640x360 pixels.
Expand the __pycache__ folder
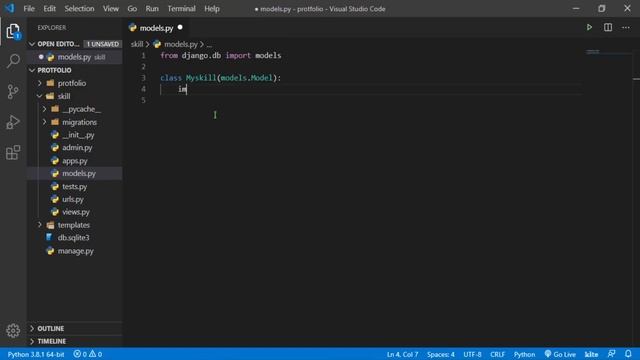(x=44, y=109)
